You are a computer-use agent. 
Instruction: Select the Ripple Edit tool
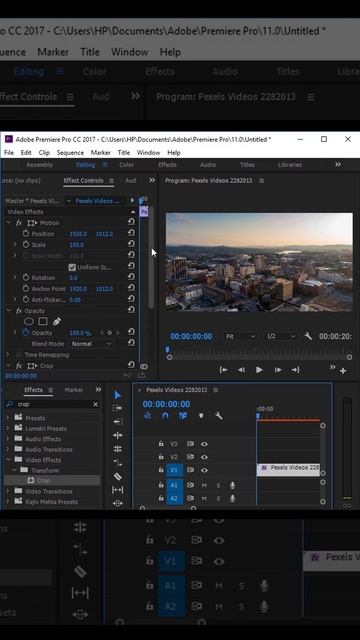coord(118,435)
